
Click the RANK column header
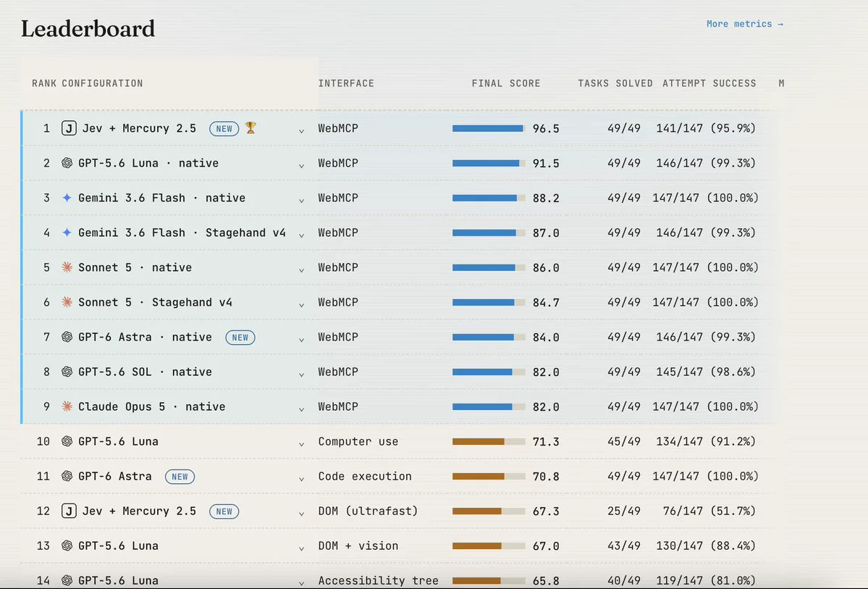tap(44, 83)
